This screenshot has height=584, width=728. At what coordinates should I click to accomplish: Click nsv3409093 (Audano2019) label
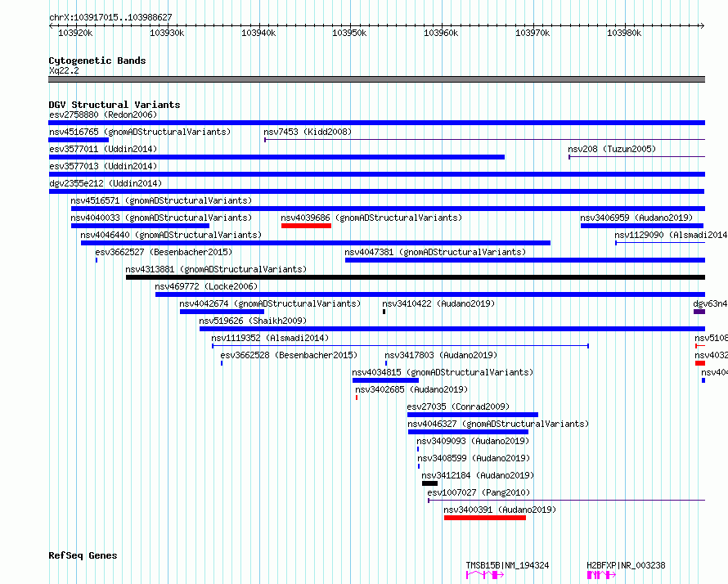(473, 441)
